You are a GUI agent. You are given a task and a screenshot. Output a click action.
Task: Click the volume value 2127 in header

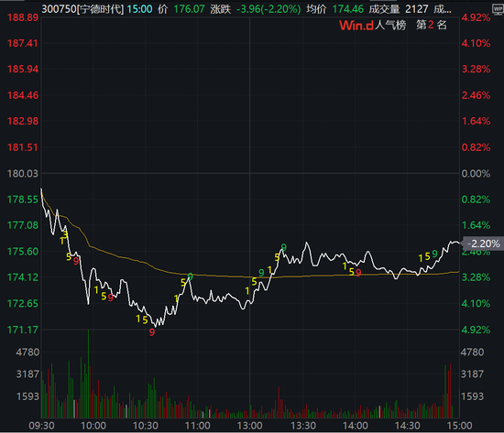point(417,9)
